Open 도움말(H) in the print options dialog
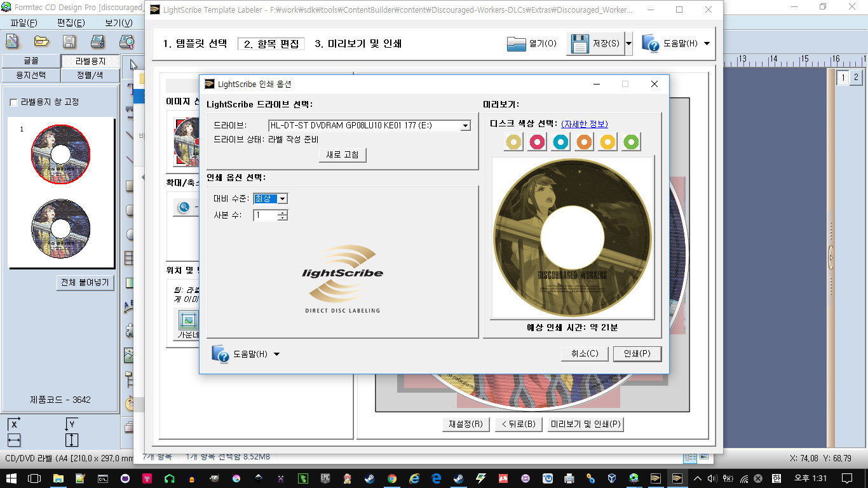 point(246,354)
